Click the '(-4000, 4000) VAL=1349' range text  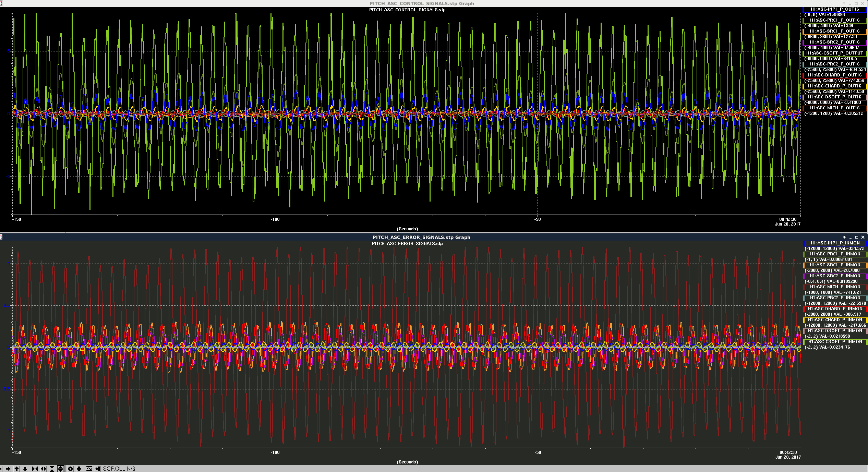pos(828,26)
